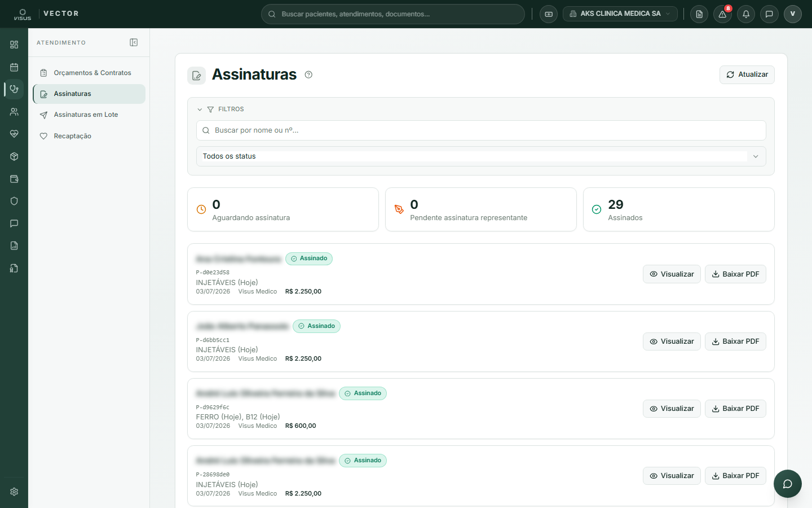Visualizar document P-28698de0

click(672, 476)
